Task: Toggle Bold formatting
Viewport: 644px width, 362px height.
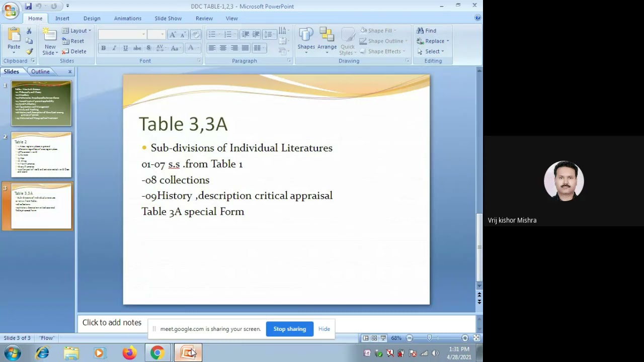Action: click(103, 48)
